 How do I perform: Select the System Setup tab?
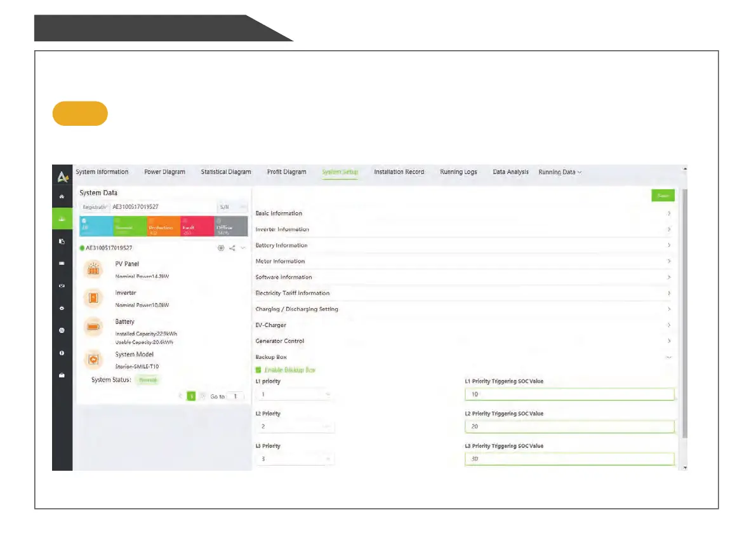[x=340, y=172]
